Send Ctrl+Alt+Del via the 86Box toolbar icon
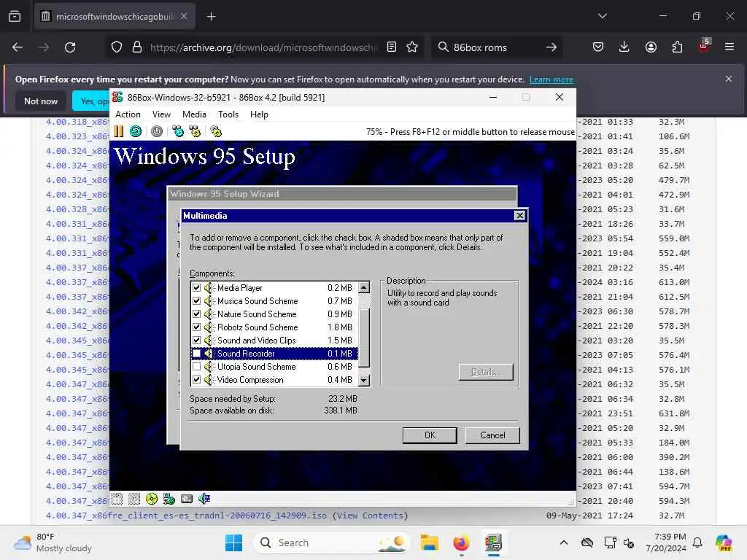Viewport: 747px width, 560px height. (x=178, y=131)
